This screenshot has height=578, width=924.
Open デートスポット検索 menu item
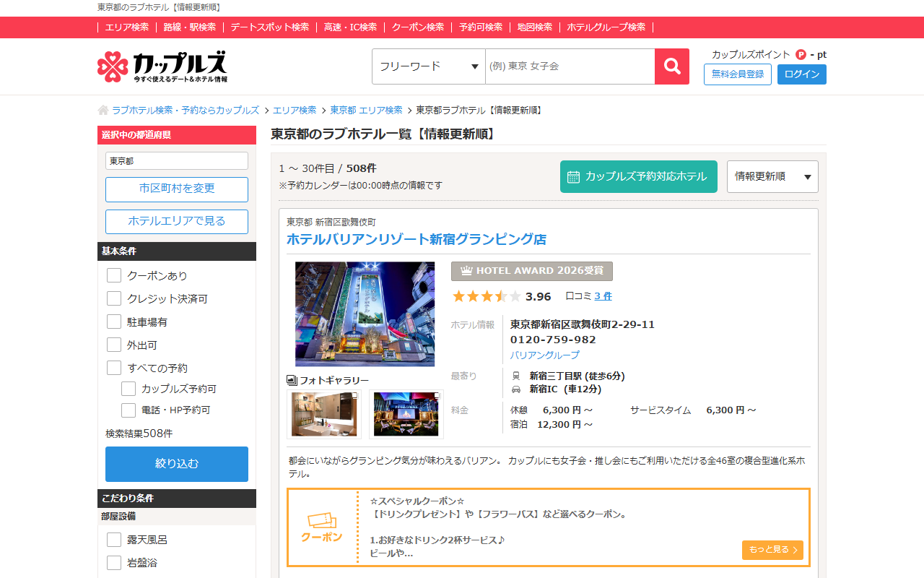pyautogui.click(x=270, y=27)
